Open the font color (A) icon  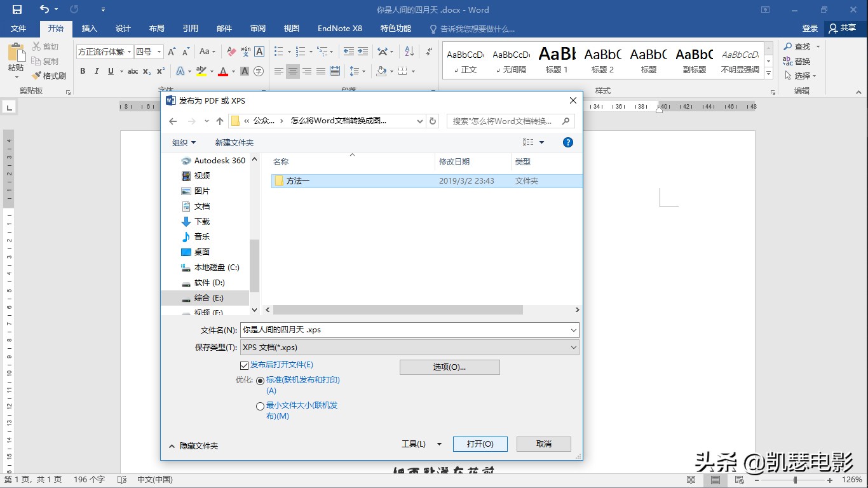(x=224, y=72)
